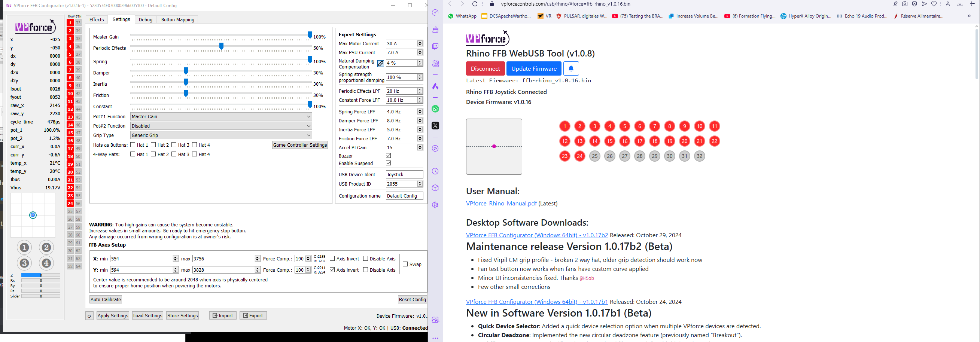Check the Swap axes checkbox

click(405, 264)
